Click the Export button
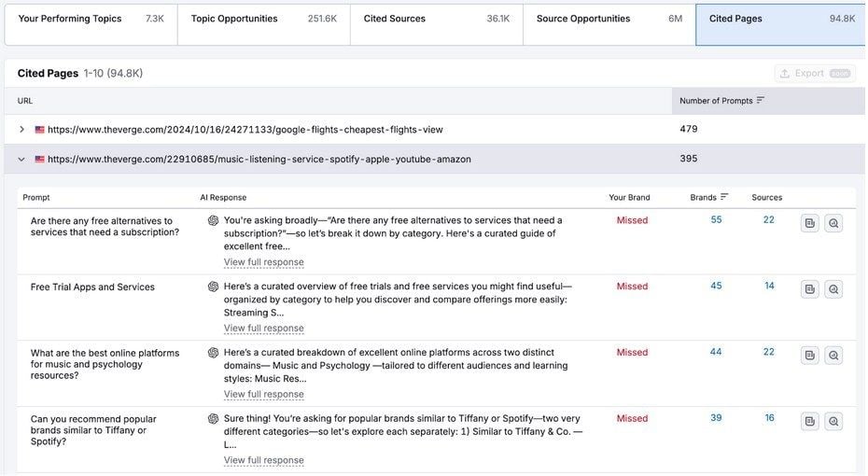Viewport: 868px width, 476px height. click(815, 74)
